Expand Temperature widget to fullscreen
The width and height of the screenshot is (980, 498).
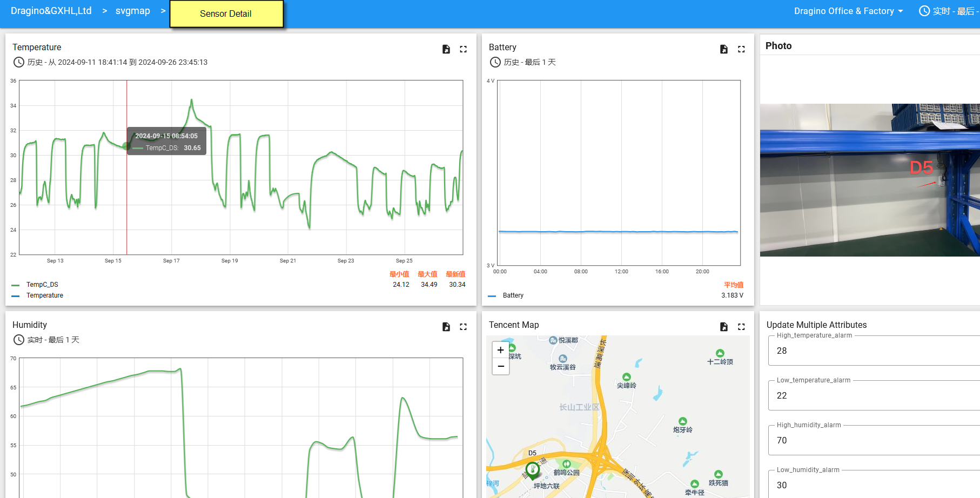click(463, 49)
